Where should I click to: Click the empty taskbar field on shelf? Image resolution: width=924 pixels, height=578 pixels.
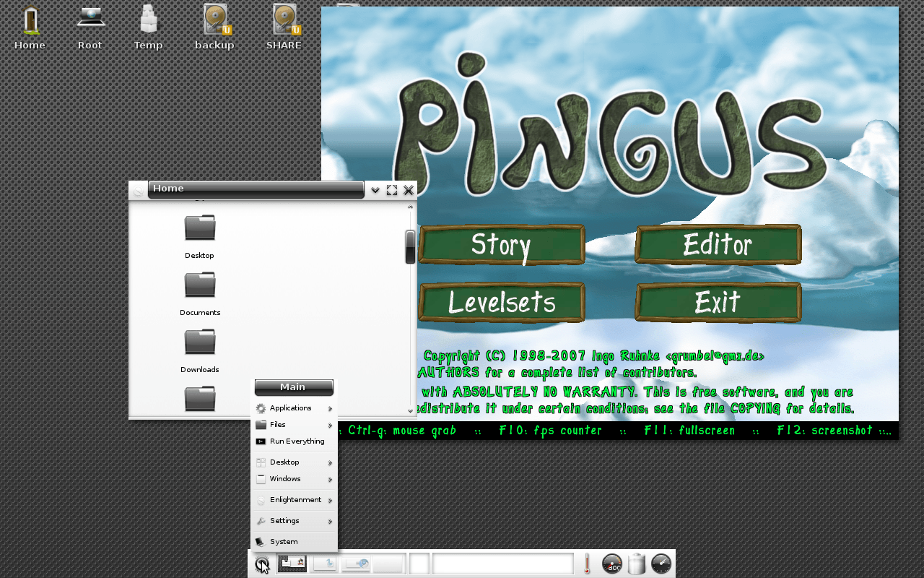pyautogui.click(x=503, y=564)
